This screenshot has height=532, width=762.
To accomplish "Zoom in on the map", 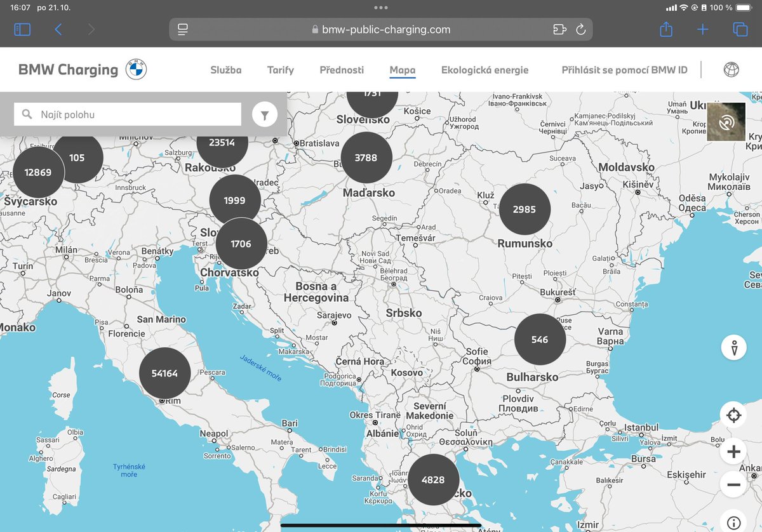I will click(734, 452).
